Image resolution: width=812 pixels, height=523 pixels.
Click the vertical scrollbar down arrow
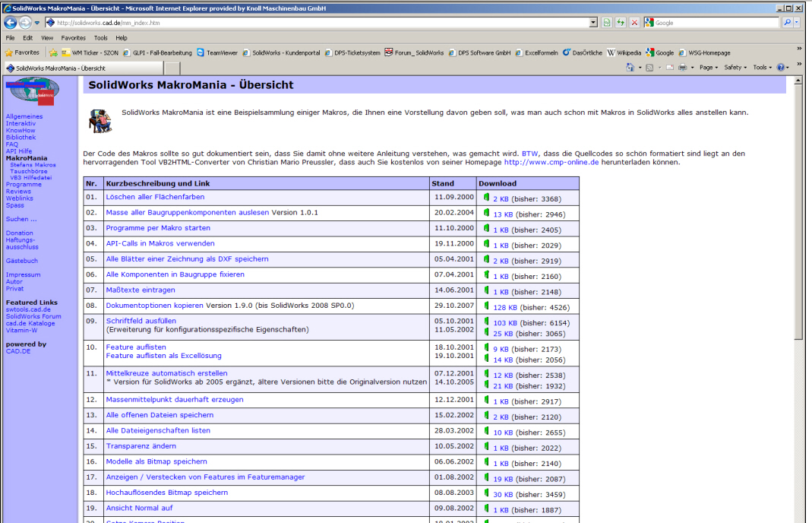click(798, 518)
